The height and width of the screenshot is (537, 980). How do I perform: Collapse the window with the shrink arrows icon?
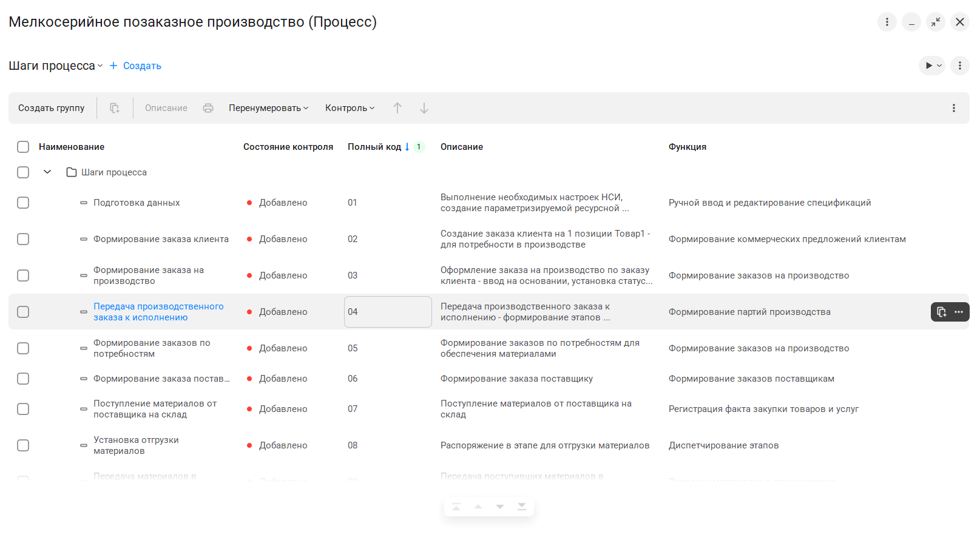point(935,22)
